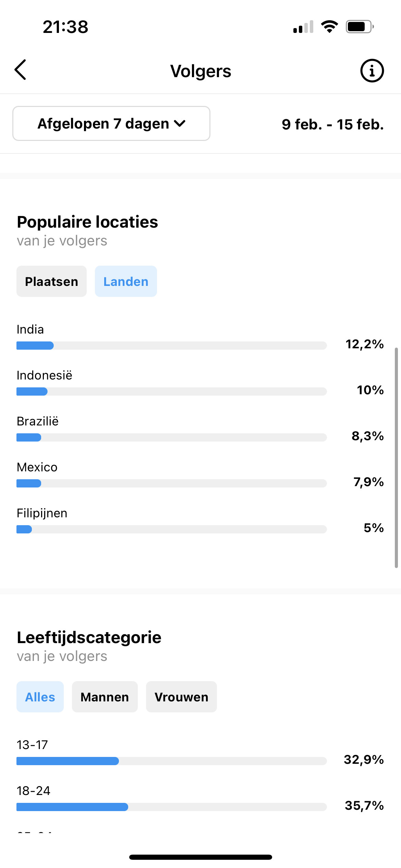The image size is (401, 868).
Task: Click the locations list scrollbar
Action: pos(396,458)
